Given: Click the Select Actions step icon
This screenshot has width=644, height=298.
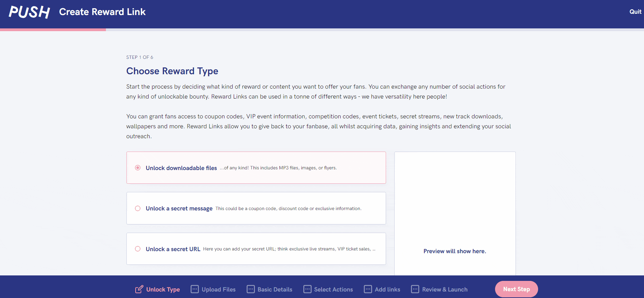Looking at the screenshot, I should coord(307,289).
